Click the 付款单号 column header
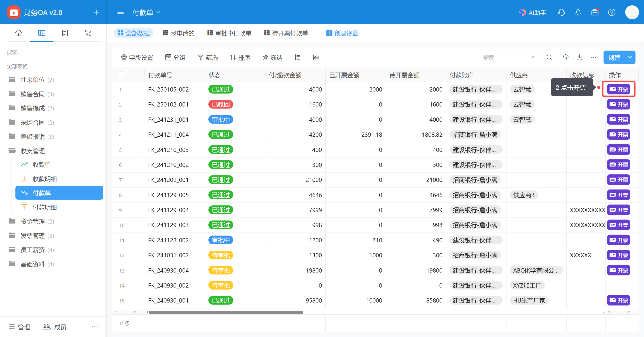 [174, 75]
